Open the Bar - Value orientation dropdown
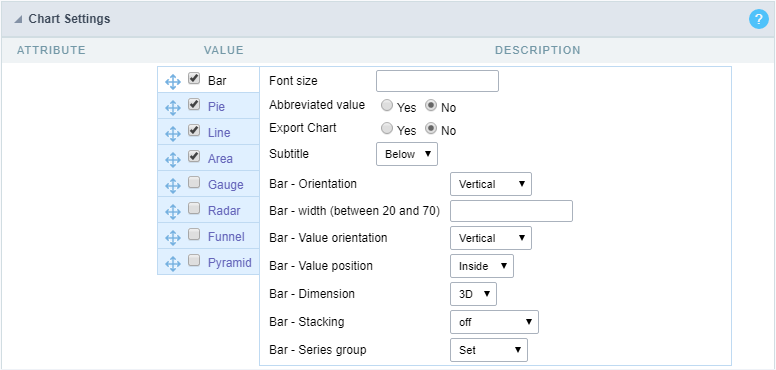The height and width of the screenshot is (370, 776). 491,238
